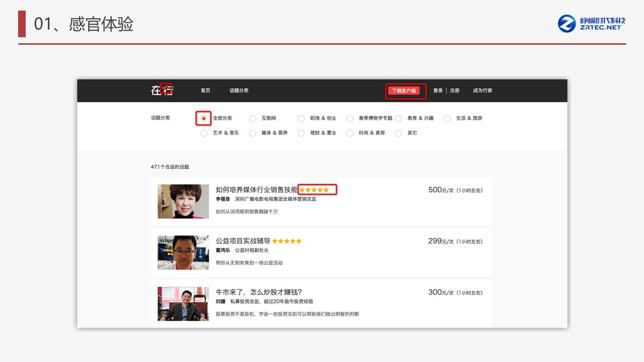Pick the 教育 & 兴趣 radio button
Viewport: 644px width, 362px height.
coord(398,119)
